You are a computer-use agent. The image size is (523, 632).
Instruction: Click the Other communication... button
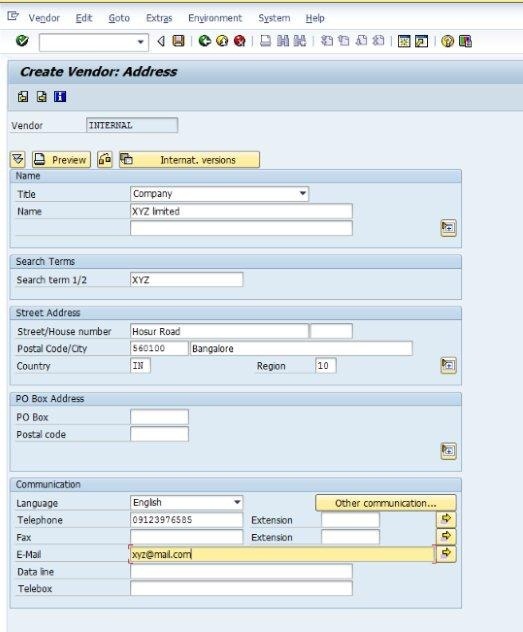386,503
